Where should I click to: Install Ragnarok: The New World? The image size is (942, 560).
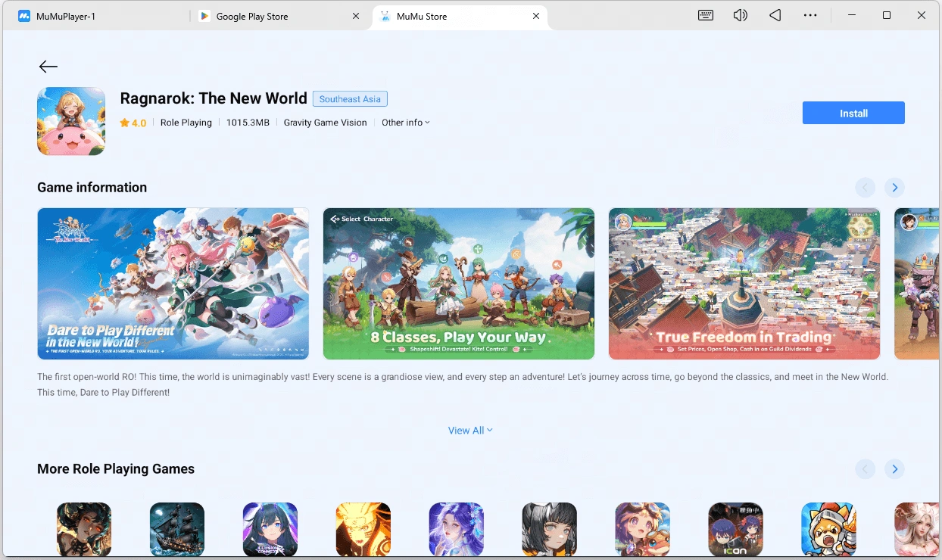pyautogui.click(x=853, y=113)
